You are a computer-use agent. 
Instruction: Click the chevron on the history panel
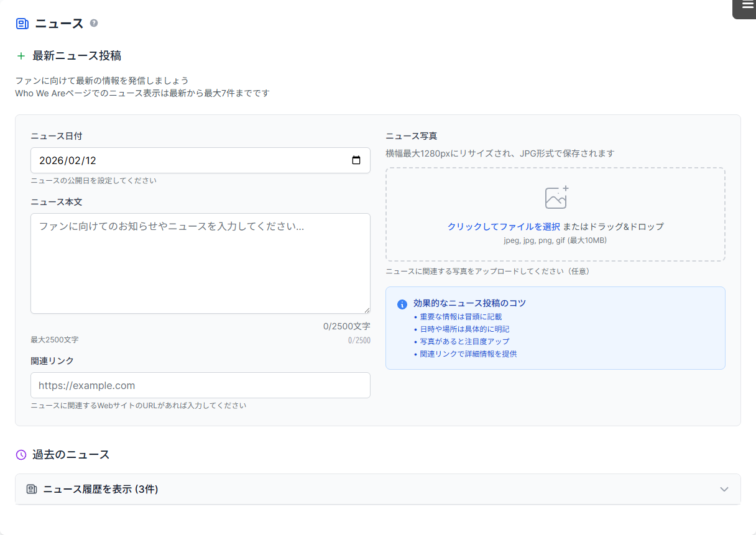point(724,489)
